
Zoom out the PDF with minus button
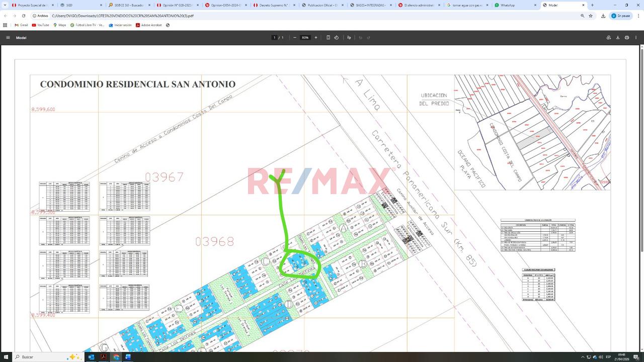[295, 38]
